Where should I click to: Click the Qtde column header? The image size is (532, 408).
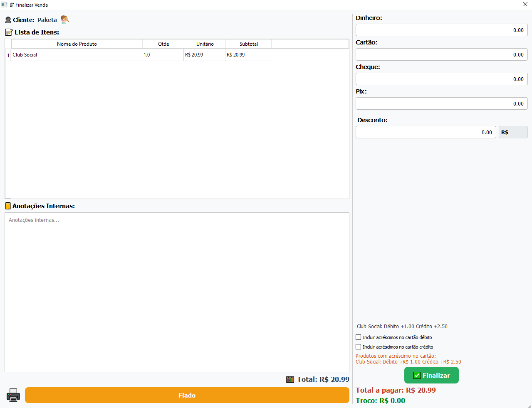click(163, 44)
